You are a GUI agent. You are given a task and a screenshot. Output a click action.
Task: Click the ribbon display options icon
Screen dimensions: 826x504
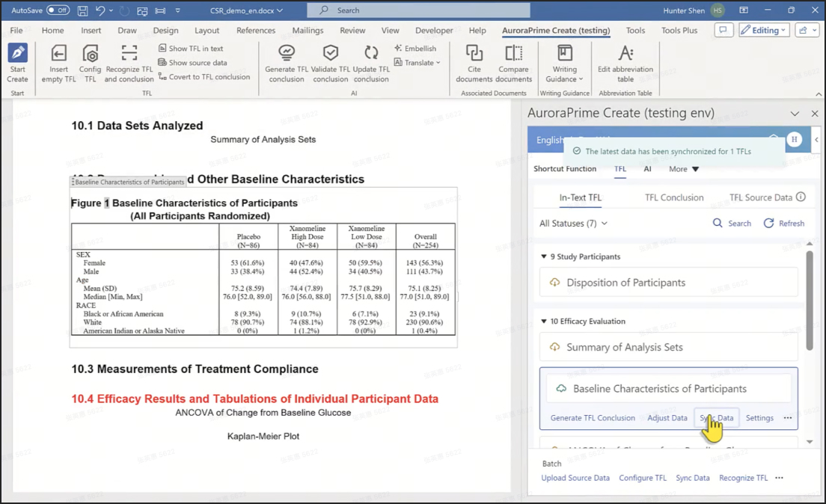(x=744, y=10)
